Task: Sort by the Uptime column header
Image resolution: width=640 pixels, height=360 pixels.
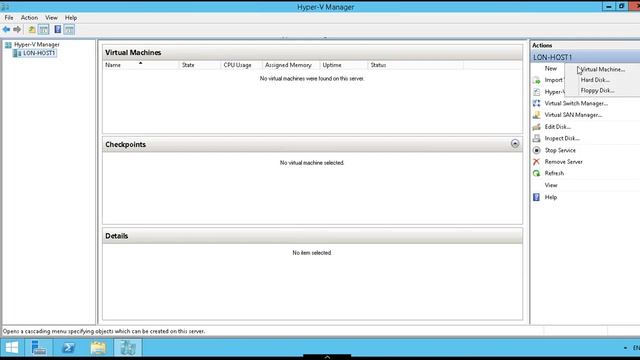Action: (x=344, y=65)
